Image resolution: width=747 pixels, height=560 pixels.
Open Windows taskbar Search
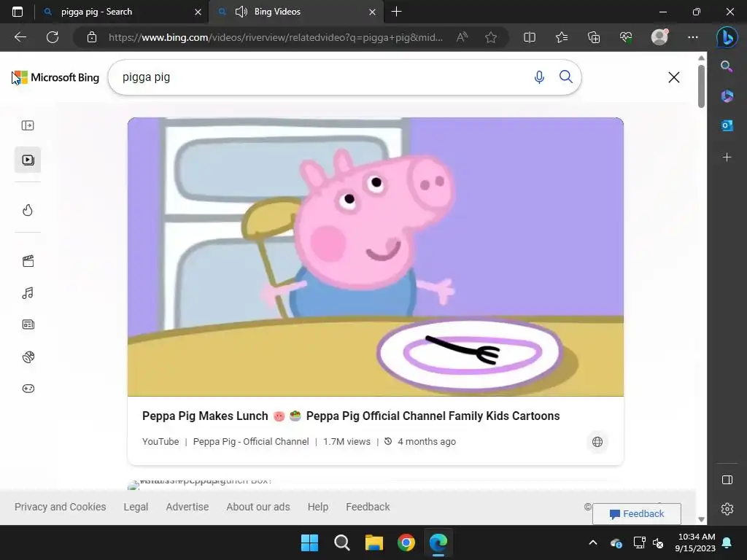341,542
